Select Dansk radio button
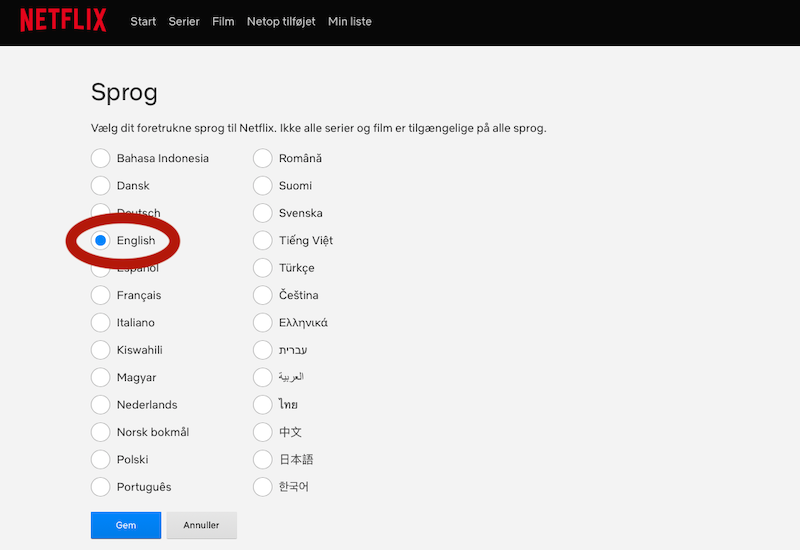Image resolution: width=800 pixels, height=550 pixels. click(x=101, y=186)
